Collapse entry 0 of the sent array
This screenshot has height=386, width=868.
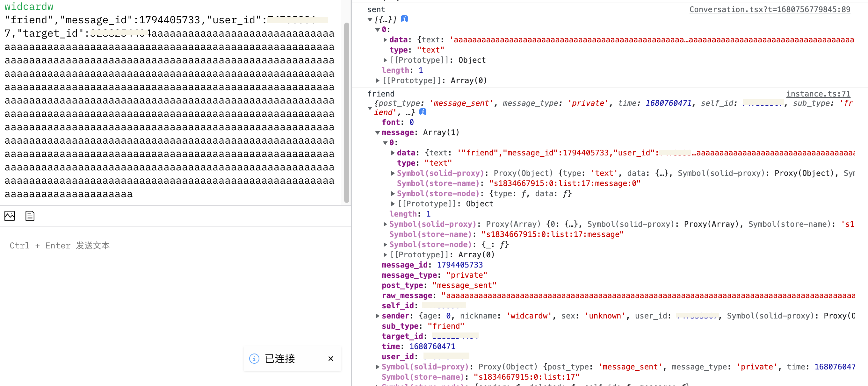tap(378, 30)
